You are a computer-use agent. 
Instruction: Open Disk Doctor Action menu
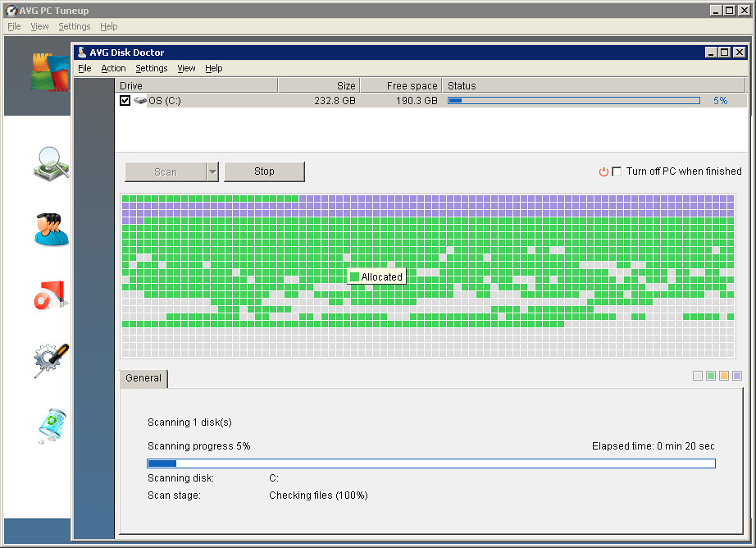pos(113,68)
